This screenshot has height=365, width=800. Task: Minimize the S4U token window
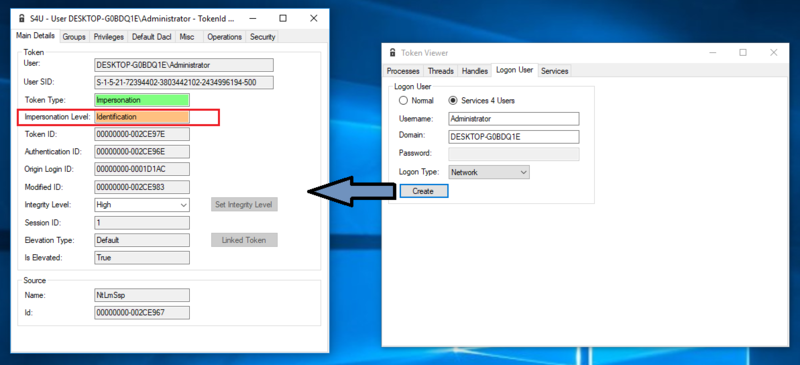pyautogui.click(x=252, y=18)
